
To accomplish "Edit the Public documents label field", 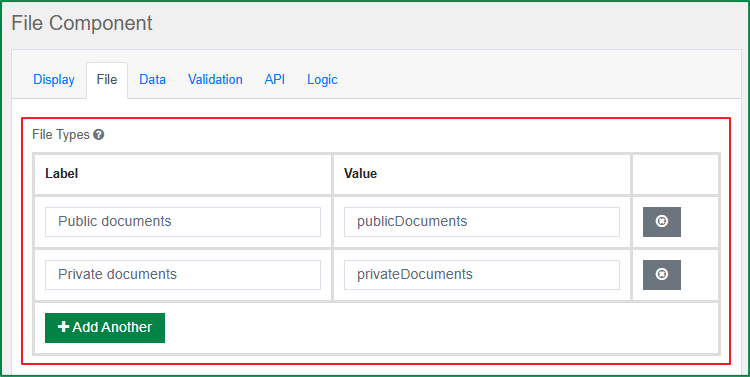I will (x=183, y=222).
